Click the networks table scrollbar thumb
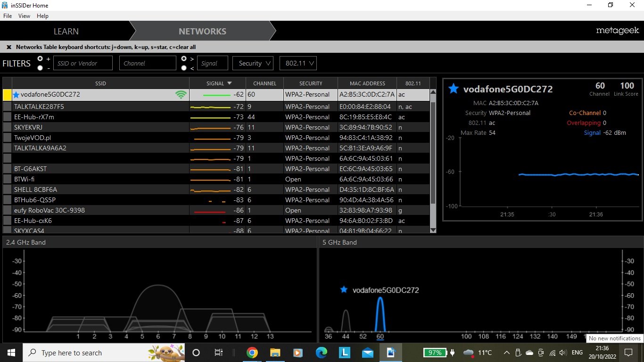Viewport: 644px width, 362px height. click(x=433, y=153)
